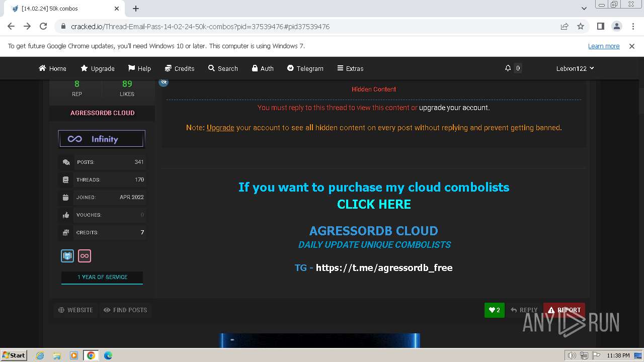644x362 pixels.
Task: Click the pink infinity award icon
Action: [x=85, y=256]
